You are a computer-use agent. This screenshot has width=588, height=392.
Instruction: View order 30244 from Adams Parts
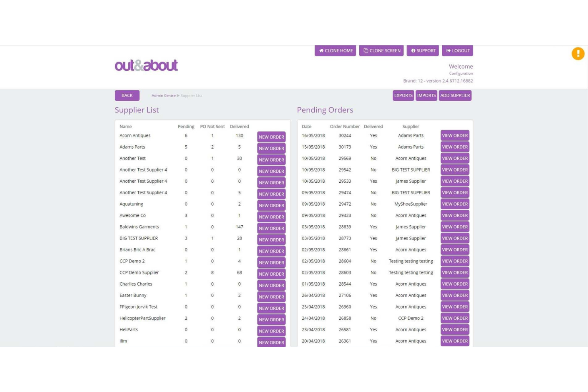point(455,135)
